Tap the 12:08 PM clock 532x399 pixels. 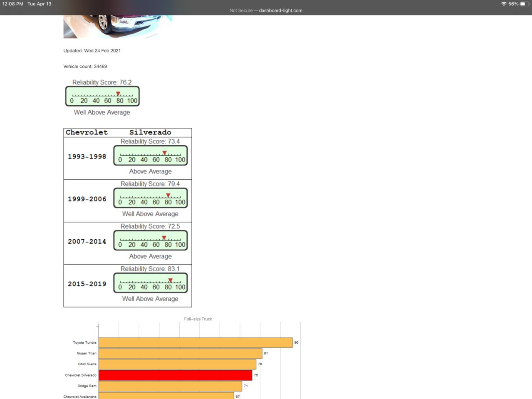(13, 4)
